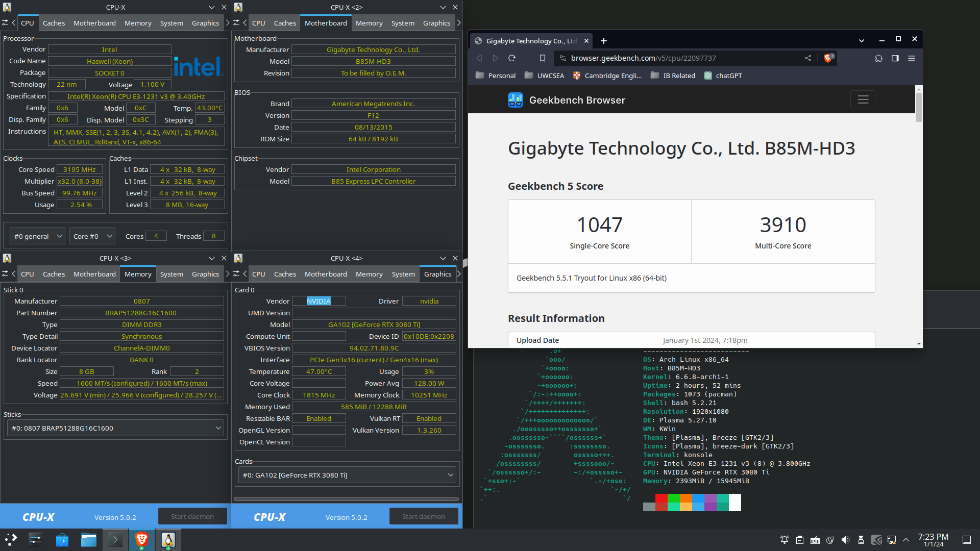Click the browser forward arrow
Image resolution: width=980 pixels, height=551 pixels.
495,58
